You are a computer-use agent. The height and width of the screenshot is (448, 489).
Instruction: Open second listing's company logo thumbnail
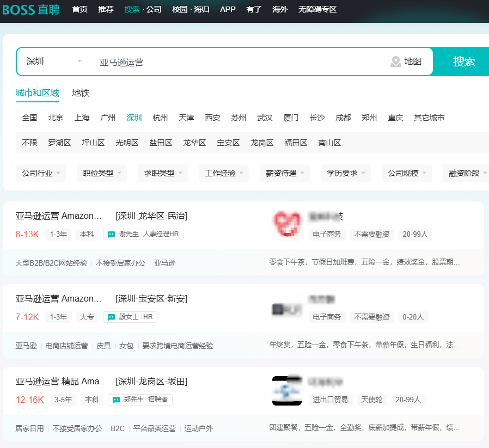click(287, 308)
